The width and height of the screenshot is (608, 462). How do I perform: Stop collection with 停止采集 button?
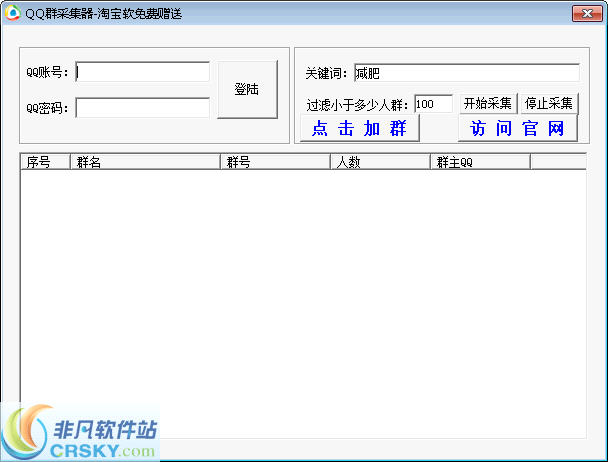(x=549, y=104)
